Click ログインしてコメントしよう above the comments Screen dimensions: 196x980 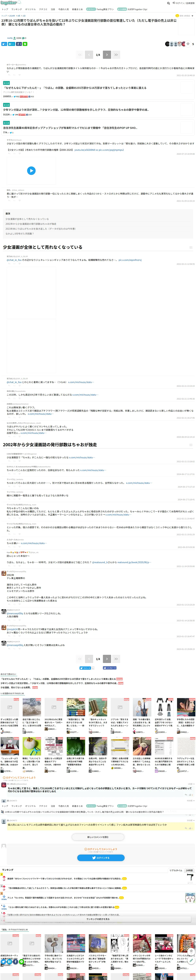pyautogui.click(x=19, y=778)
